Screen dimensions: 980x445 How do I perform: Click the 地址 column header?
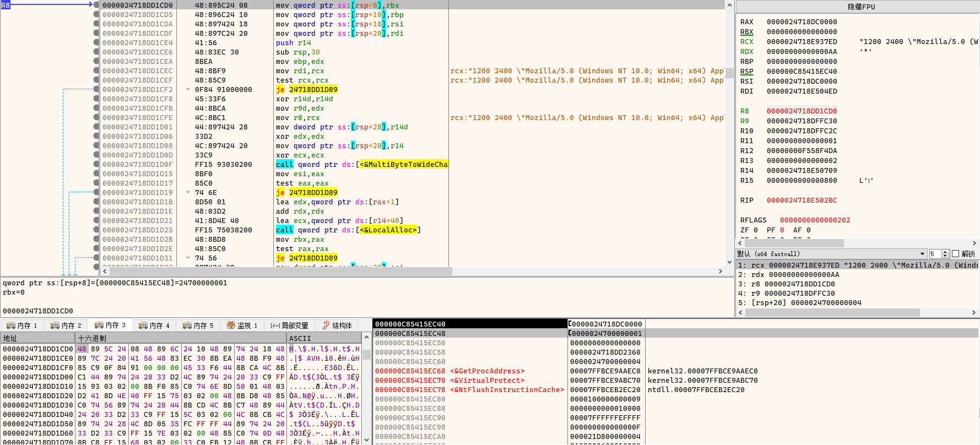click(38, 338)
